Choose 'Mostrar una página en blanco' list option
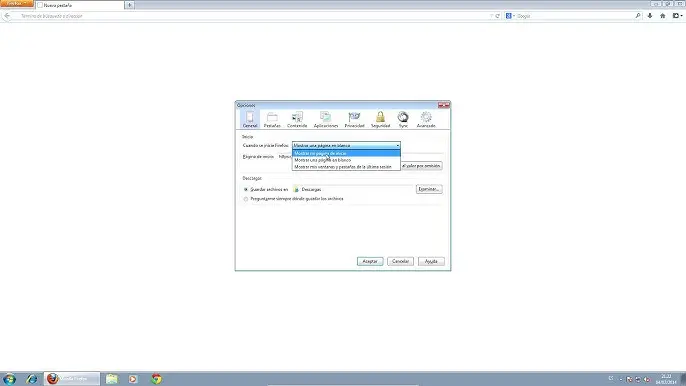Screen dimensions: 686x386 coord(346,160)
